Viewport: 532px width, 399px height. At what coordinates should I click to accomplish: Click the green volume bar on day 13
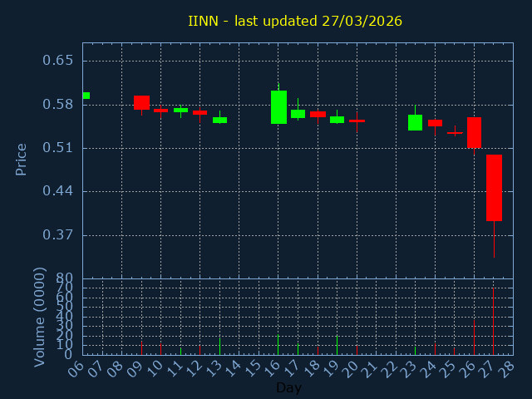(x=219, y=346)
